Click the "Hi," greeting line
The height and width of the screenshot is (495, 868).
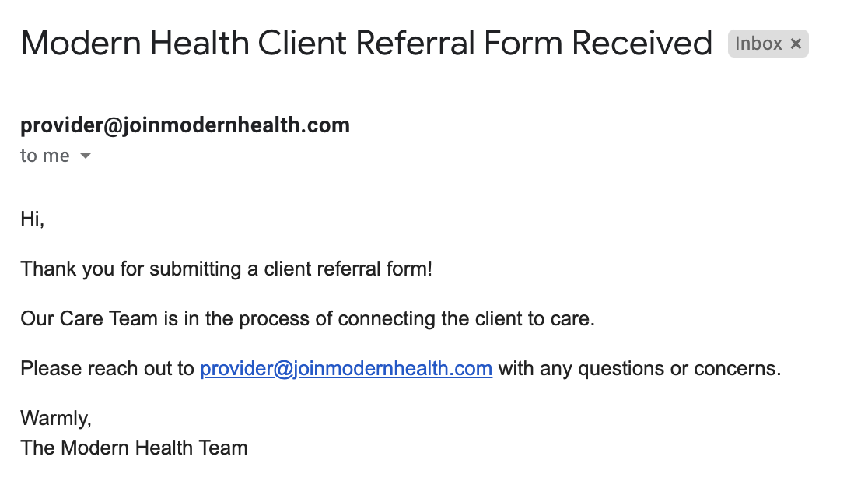(33, 219)
